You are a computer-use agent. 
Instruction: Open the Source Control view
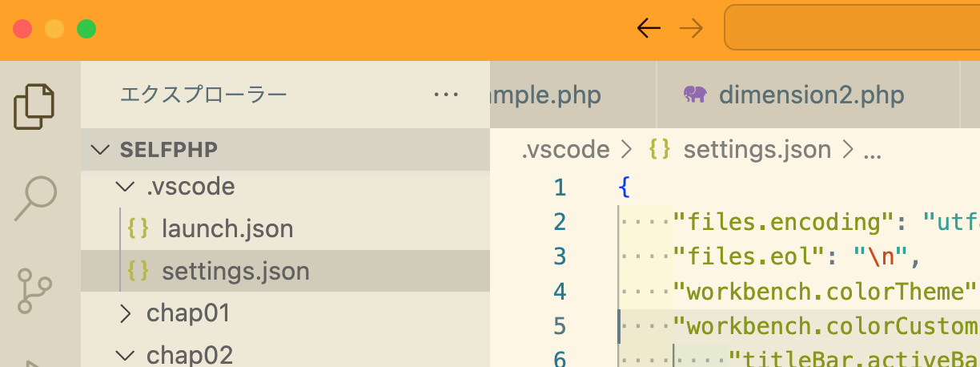click(34, 290)
